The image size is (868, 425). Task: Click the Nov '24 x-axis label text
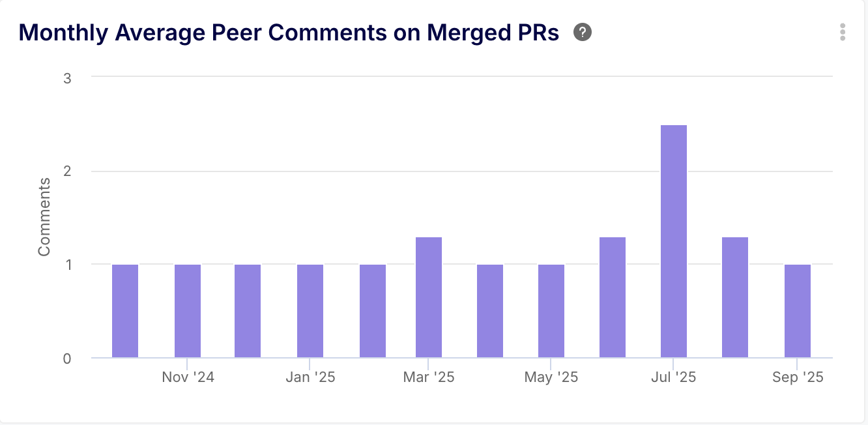[188, 377]
